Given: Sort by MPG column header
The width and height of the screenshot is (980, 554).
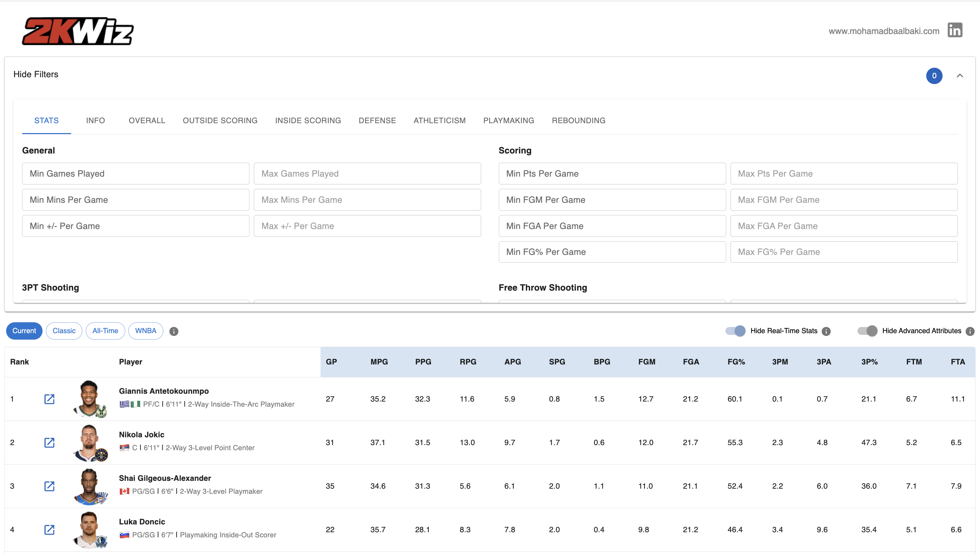Looking at the screenshot, I should coord(379,362).
